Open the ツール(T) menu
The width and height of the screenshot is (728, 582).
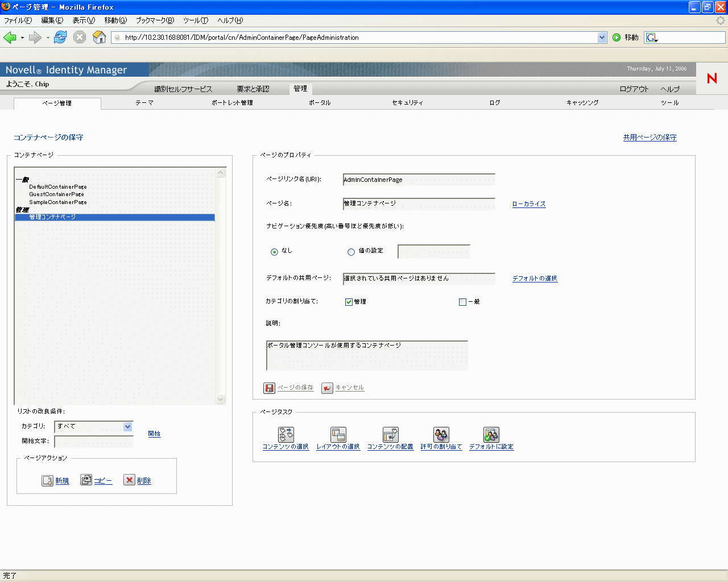[x=196, y=20]
